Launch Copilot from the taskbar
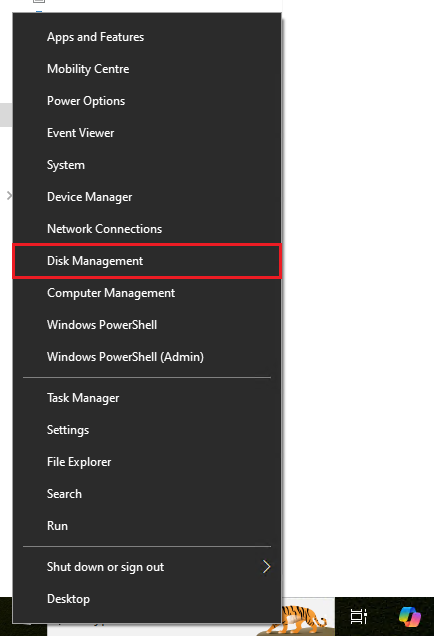The image size is (434, 636). coord(410,617)
